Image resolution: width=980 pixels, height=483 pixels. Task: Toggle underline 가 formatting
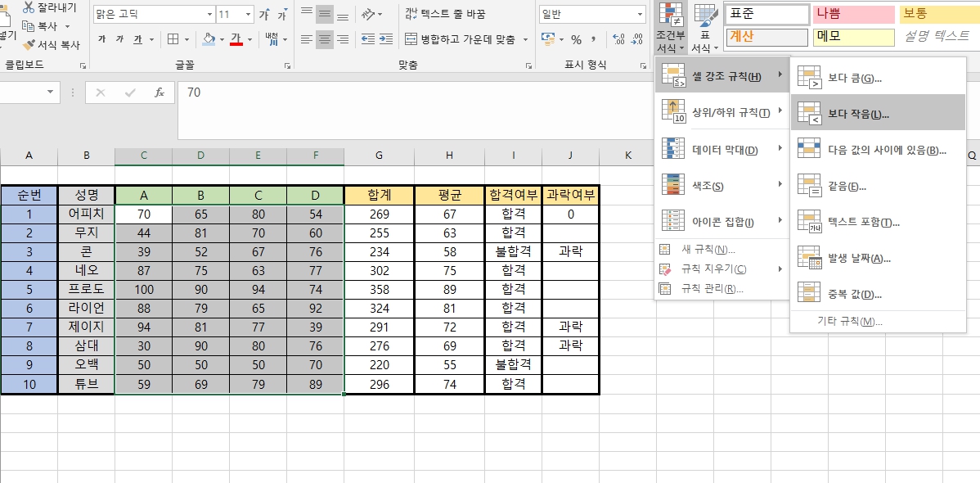click(x=137, y=39)
